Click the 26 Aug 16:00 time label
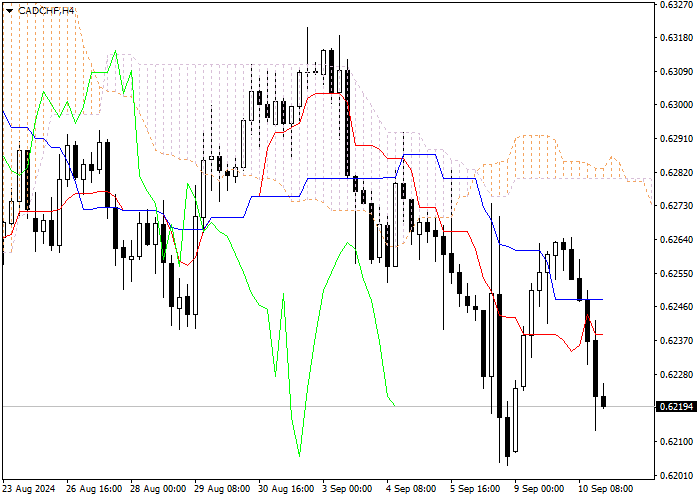 coord(94,489)
